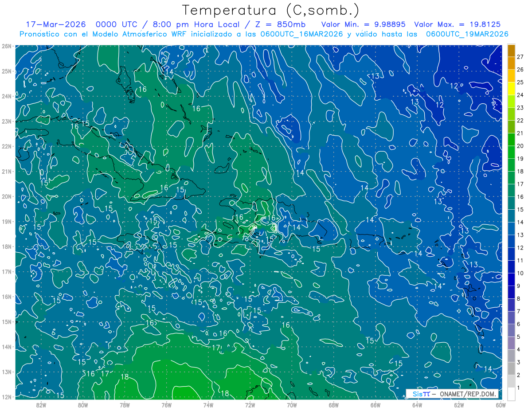Click the '68W' longitude axis label
The image size is (532, 411).
[333, 405]
